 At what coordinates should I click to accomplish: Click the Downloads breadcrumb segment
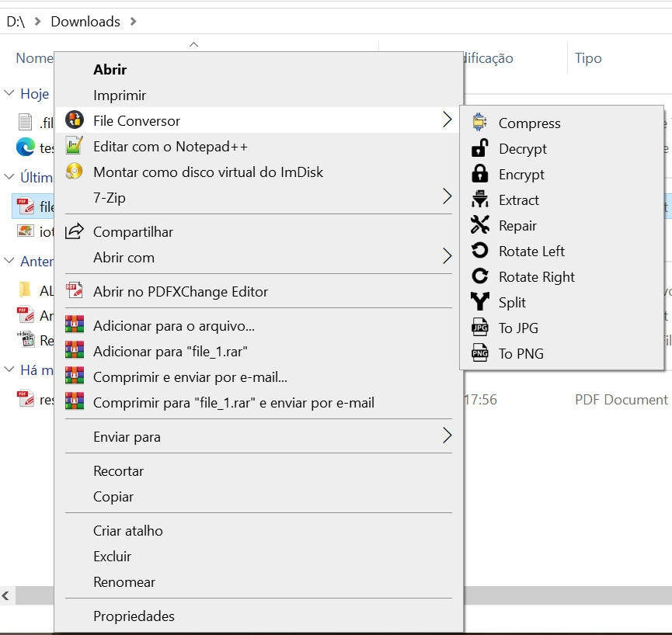(85, 22)
